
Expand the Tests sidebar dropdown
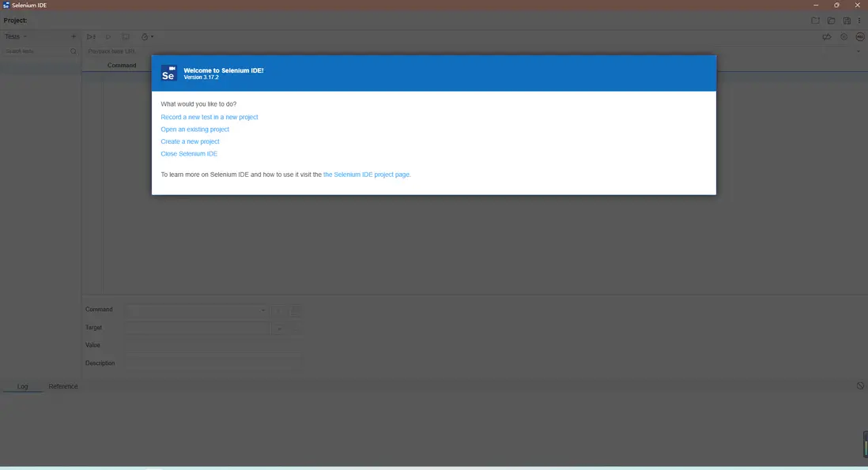tap(26, 36)
